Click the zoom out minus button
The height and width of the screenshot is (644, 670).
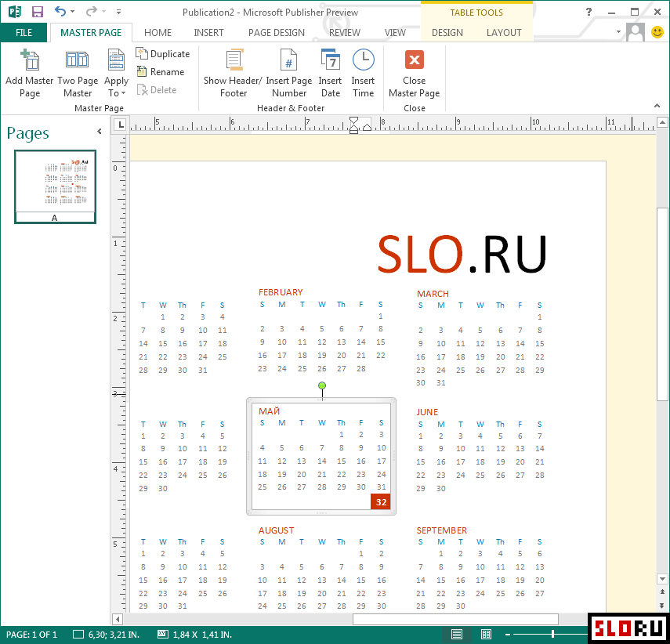(508, 635)
